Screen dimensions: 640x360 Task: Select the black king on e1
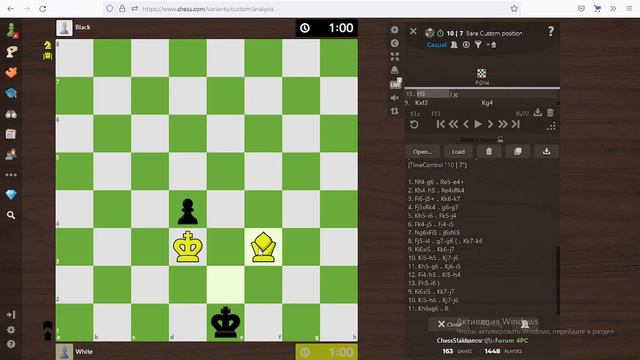click(225, 322)
